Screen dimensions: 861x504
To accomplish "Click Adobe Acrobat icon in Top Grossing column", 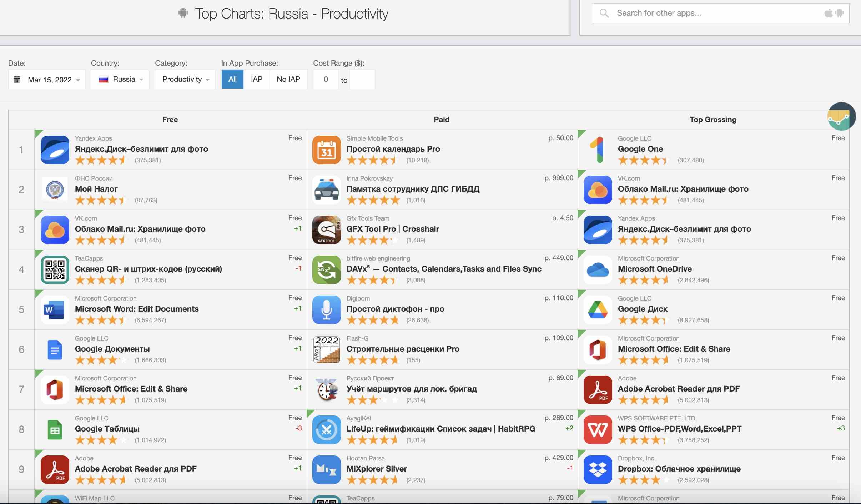I will [598, 389].
